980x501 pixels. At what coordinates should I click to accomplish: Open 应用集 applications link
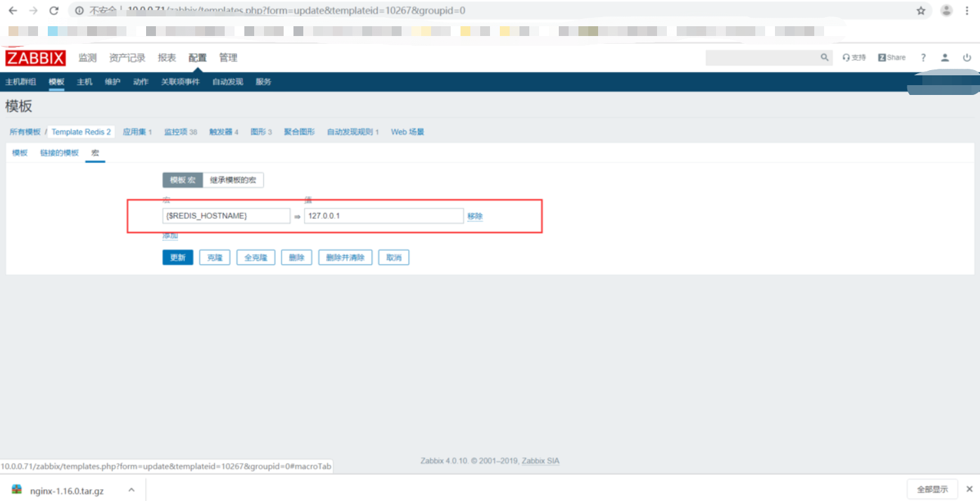(134, 132)
